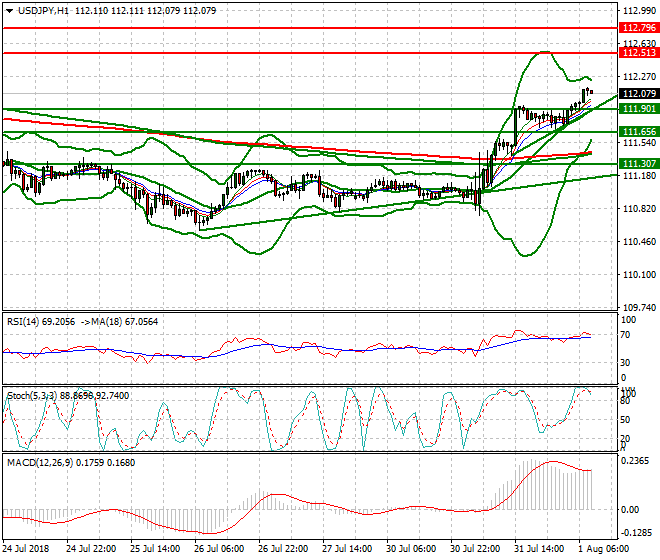Click the RSI 70 level on scale

(627, 335)
